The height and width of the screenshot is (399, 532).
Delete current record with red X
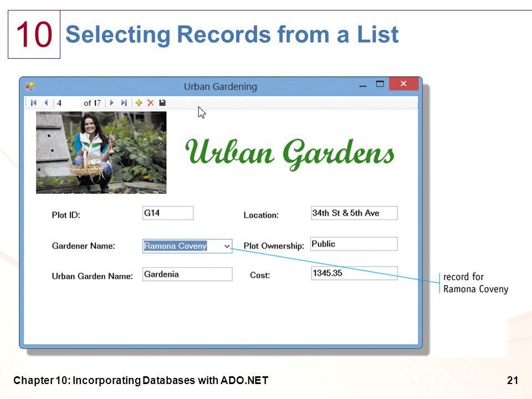click(x=151, y=103)
